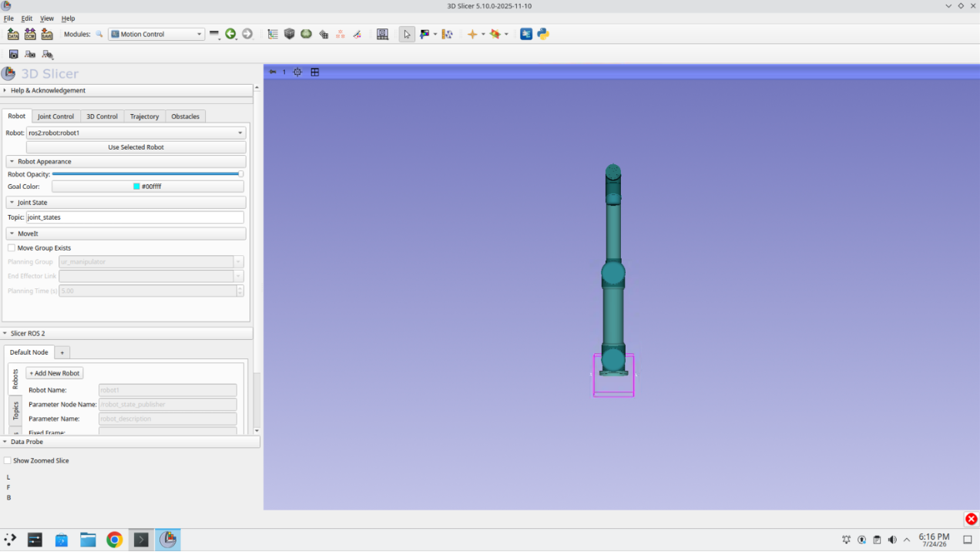
Task: Collapse the MoveIt section
Action: click(x=126, y=233)
